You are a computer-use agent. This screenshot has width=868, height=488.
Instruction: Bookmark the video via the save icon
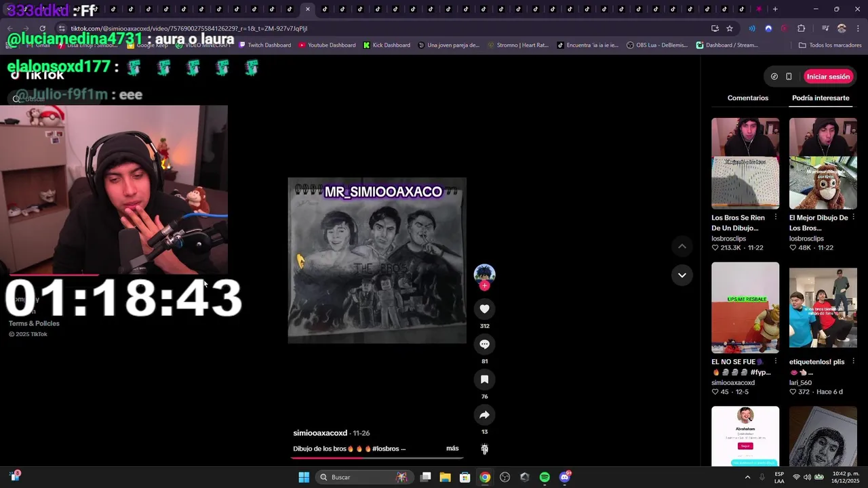(x=484, y=380)
